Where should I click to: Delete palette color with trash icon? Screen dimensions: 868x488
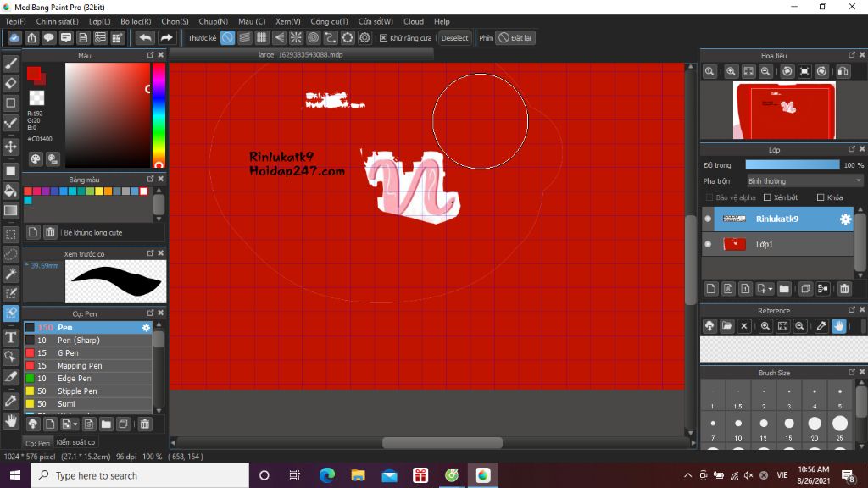tap(50, 232)
